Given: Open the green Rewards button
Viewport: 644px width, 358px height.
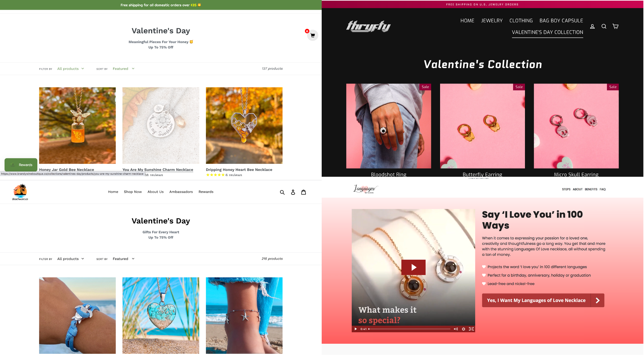Looking at the screenshot, I should (21, 165).
